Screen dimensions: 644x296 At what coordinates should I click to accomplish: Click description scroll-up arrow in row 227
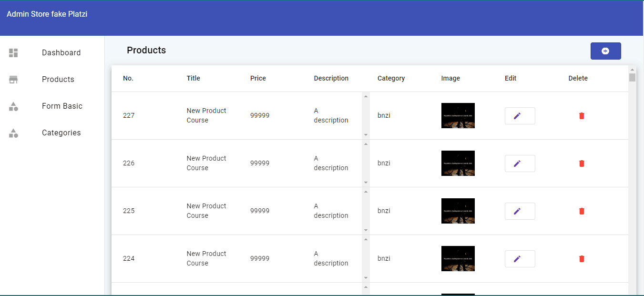tap(366, 96)
